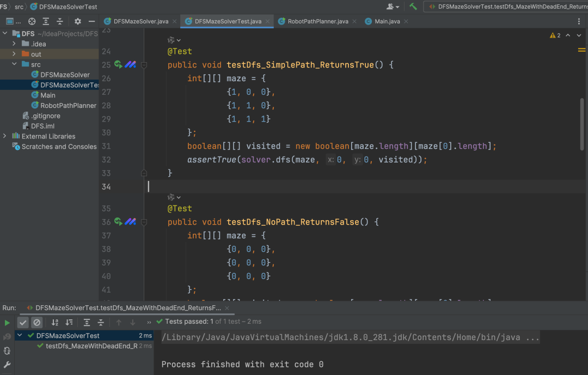Viewport: 588px width, 375px height.
Task: Click Rerun Failed Tests icon in Run panel
Action: (x=7, y=336)
